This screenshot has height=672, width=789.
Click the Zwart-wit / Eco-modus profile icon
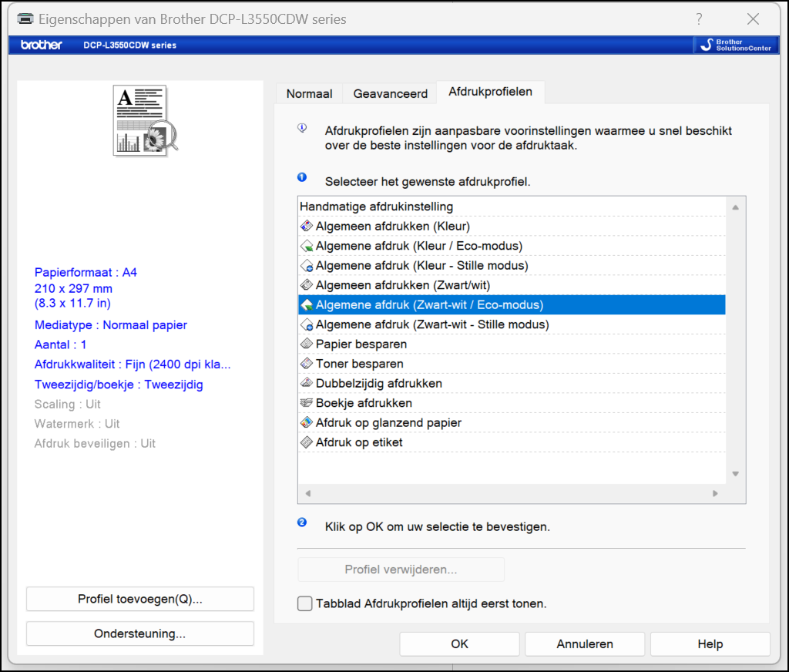pos(307,304)
